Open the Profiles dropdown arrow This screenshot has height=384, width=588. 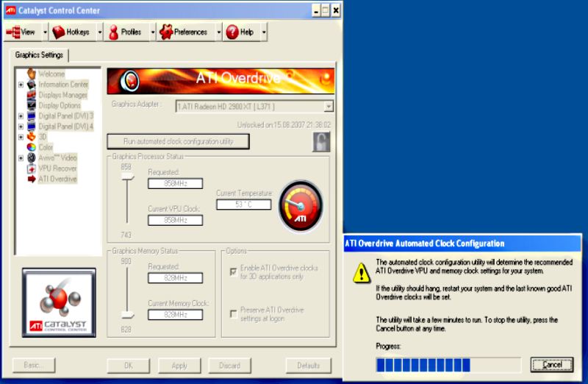click(153, 32)
